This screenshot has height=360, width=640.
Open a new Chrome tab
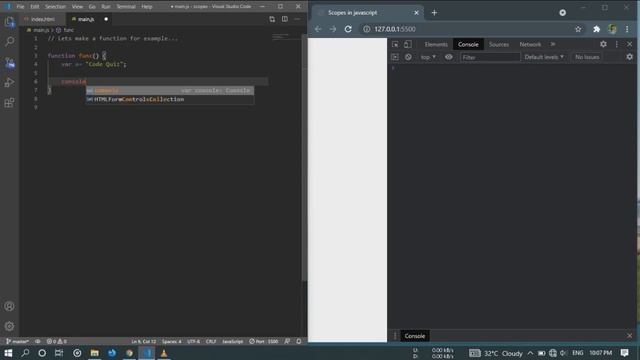coord(434,13)
